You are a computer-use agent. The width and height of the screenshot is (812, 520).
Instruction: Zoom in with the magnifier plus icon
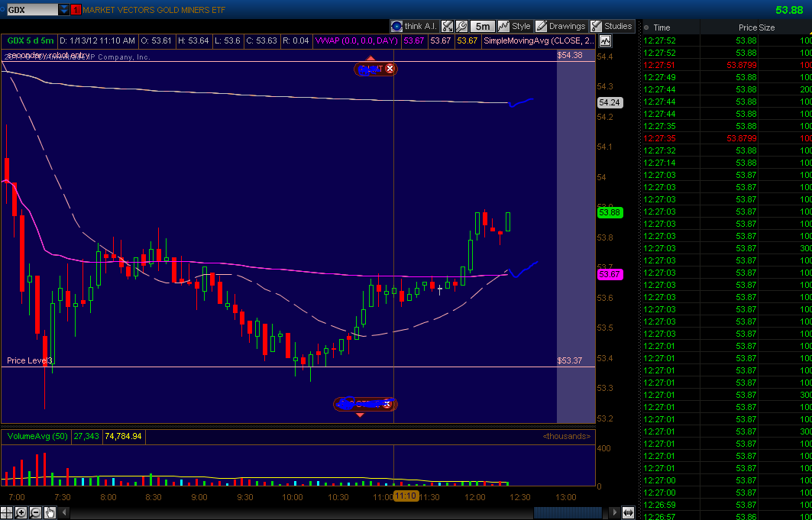pos(21,513)
